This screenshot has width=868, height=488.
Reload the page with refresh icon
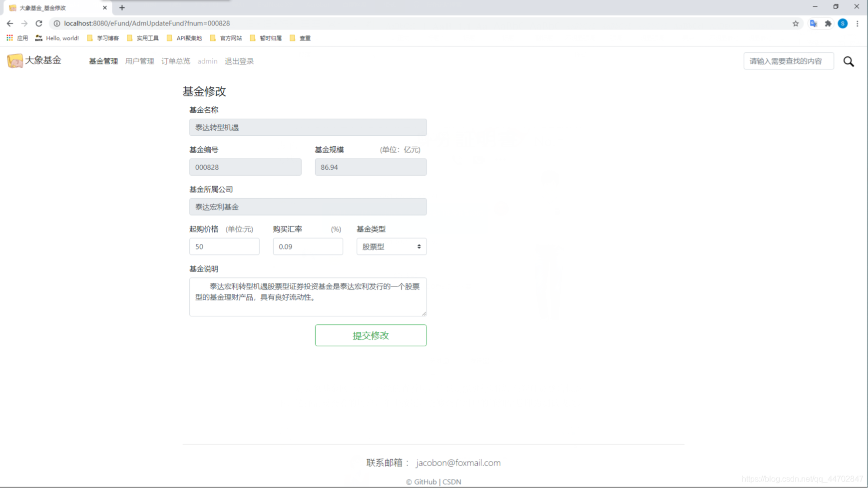click(39, 23)
